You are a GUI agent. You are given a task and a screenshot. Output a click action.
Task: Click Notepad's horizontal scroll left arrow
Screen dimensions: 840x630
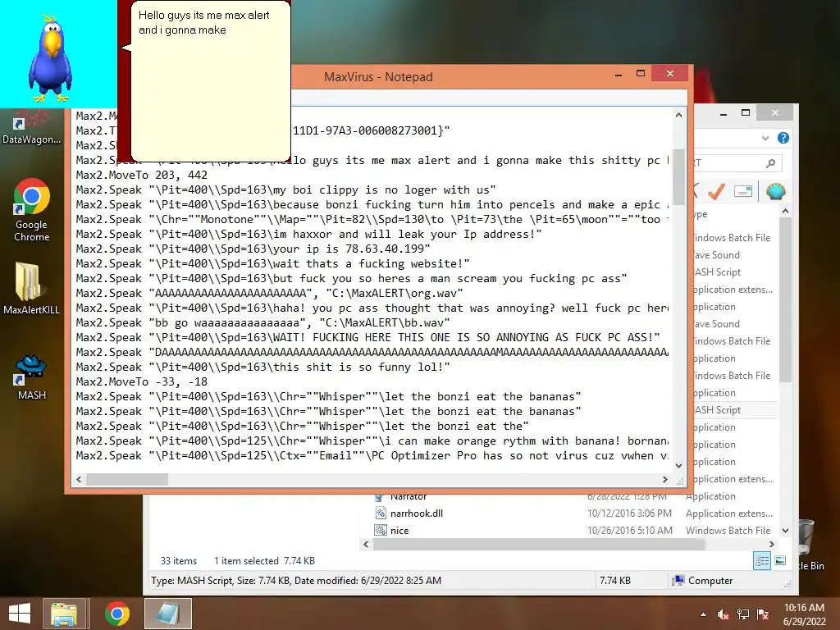79,479
